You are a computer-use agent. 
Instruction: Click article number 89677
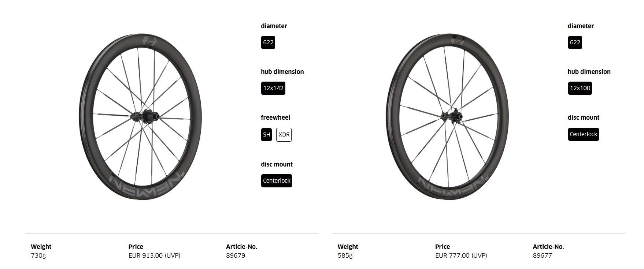coord(542,255)
